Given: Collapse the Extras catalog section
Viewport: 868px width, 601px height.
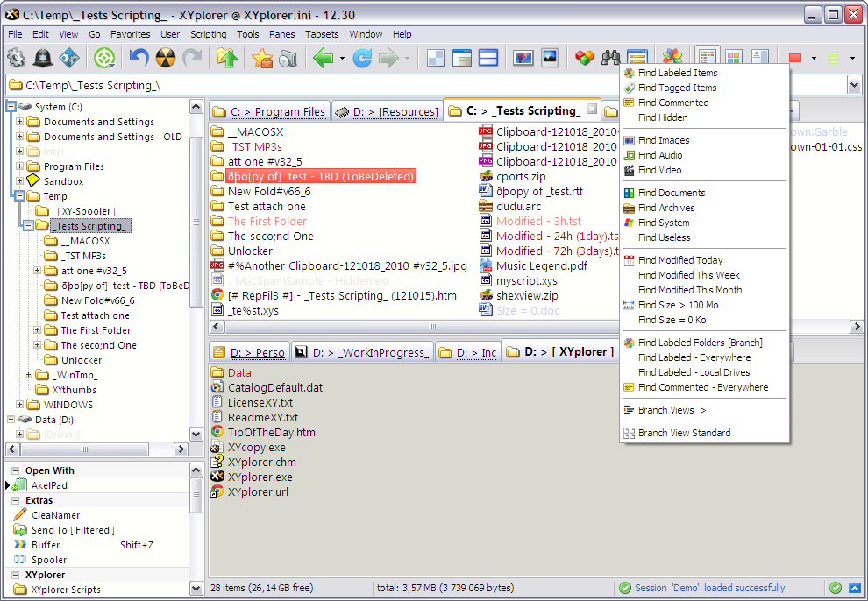Looking at the screenshot, I should (15, 500).
